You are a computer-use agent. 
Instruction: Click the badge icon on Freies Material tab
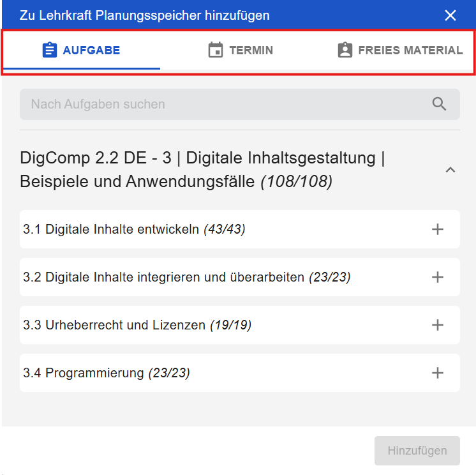tap(345, 50)
